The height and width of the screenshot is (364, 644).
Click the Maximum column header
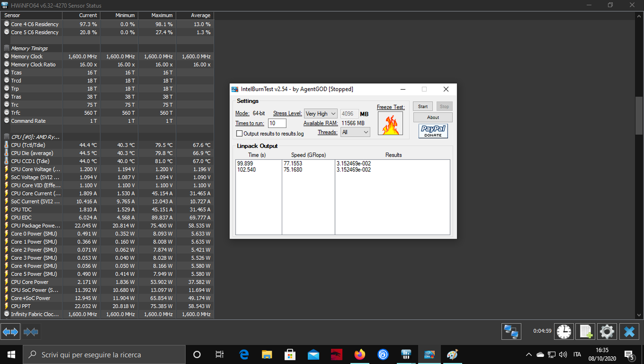[156, 15]
